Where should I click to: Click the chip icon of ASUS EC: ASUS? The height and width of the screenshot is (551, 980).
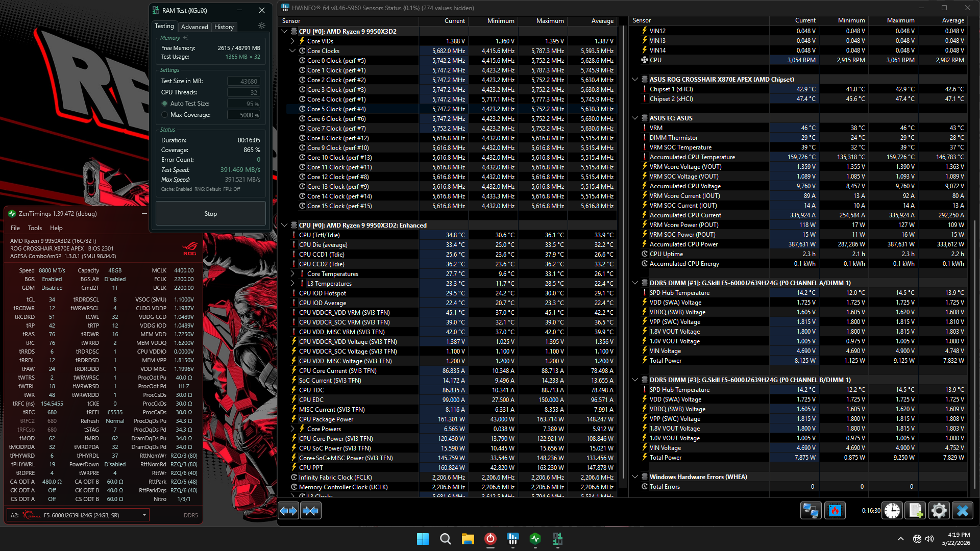(645, 118)
